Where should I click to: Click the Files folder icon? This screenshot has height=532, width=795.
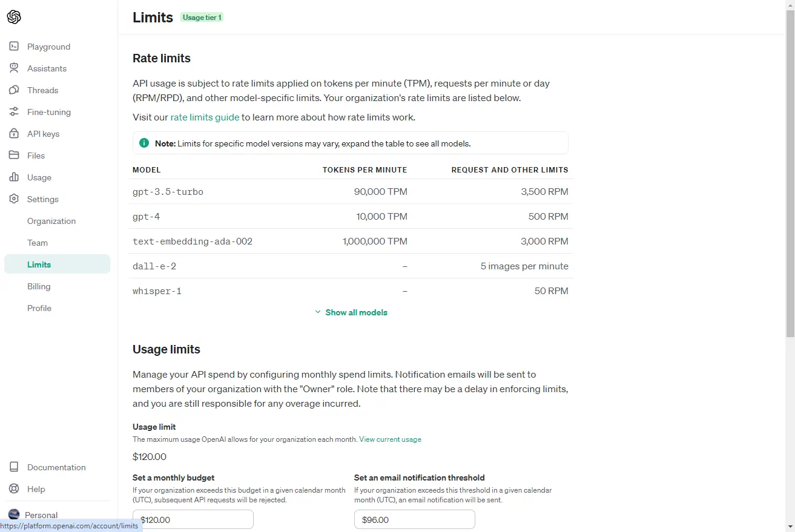tap(14, 156)
